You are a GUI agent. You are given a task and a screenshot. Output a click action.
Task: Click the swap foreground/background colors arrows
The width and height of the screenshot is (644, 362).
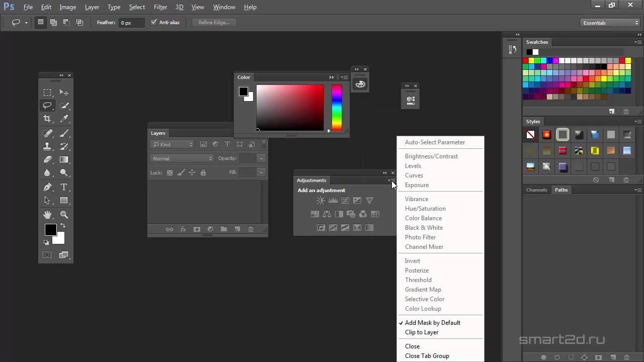(63, 226)
